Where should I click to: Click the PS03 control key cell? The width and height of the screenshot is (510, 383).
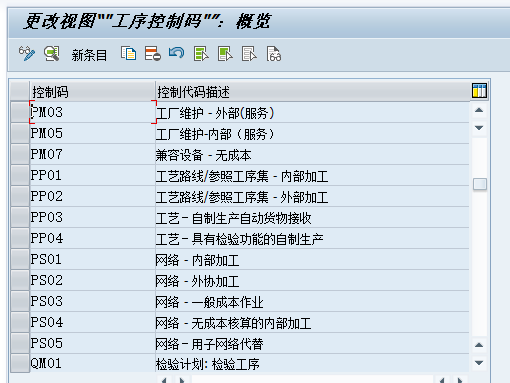coord(93,301)
